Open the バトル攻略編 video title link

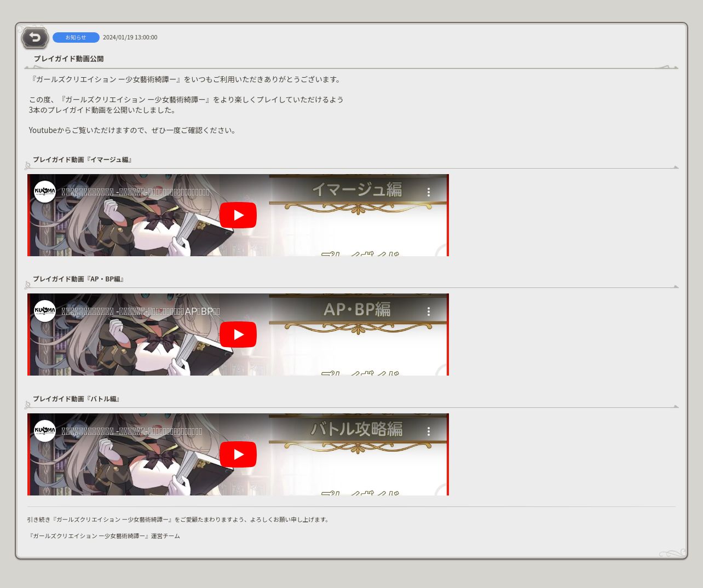[132, 431]
